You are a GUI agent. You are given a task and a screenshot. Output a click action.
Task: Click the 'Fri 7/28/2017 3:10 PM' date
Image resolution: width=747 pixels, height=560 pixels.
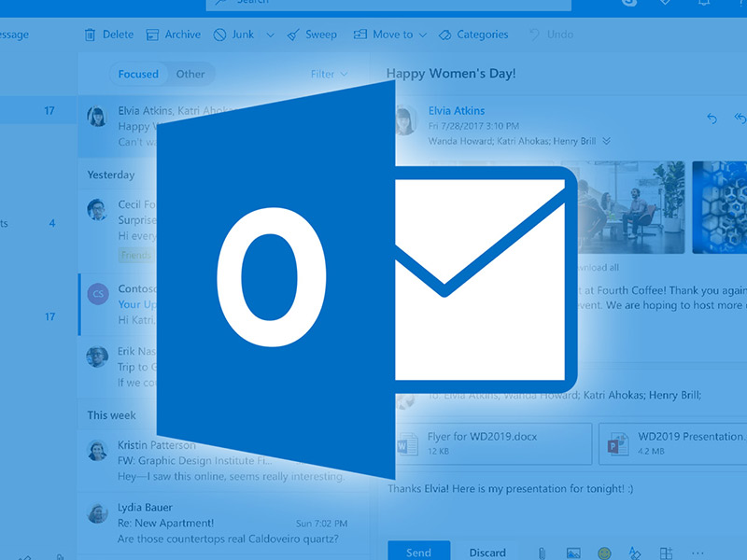[x=473, y=126]
